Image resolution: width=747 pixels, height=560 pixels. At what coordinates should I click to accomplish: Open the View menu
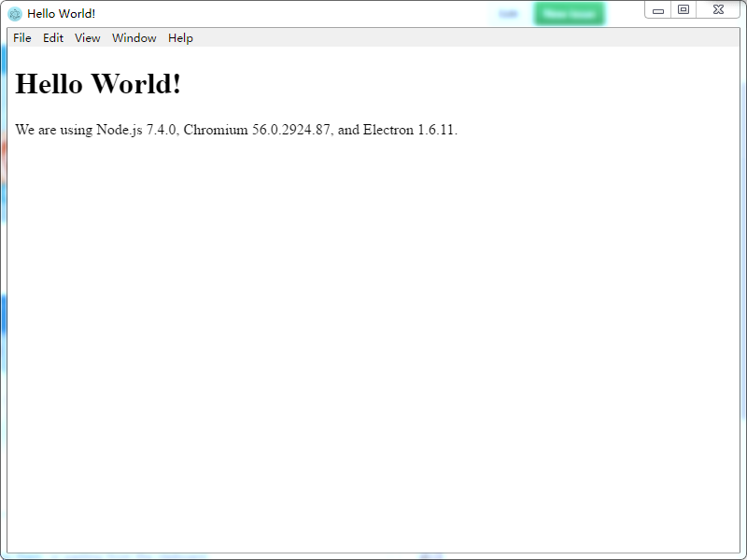pyautogui.click(x=87, y=38)
